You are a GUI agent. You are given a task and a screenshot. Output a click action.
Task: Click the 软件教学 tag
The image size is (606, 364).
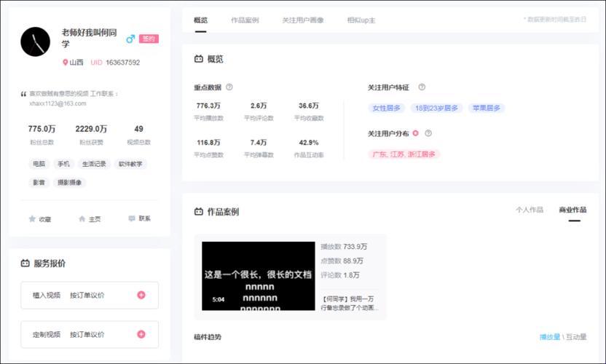[x=130, y=164]
